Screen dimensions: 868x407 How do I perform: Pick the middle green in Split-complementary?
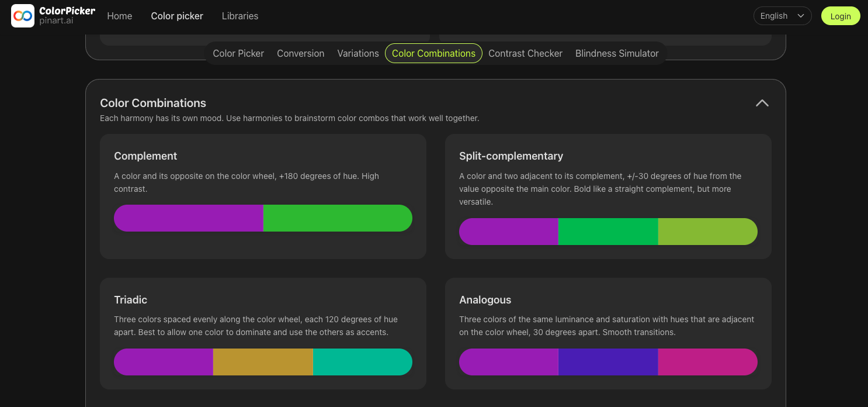coord(607,232)
